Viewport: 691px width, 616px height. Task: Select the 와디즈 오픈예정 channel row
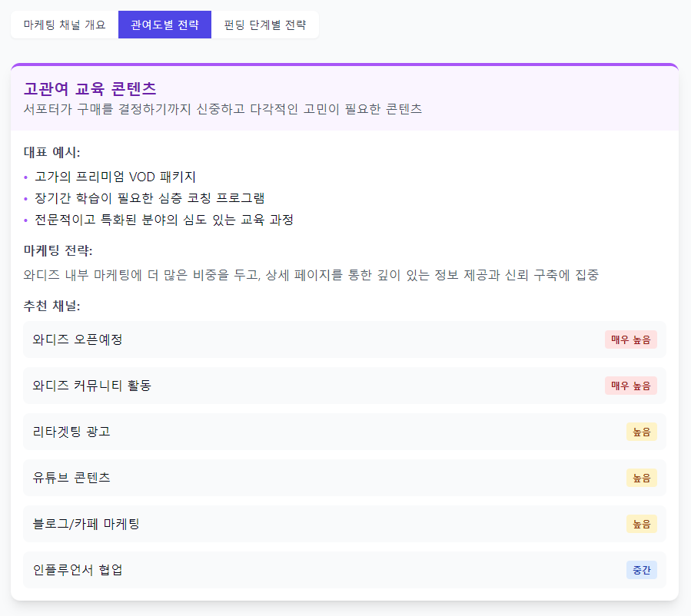coord(344,339)
